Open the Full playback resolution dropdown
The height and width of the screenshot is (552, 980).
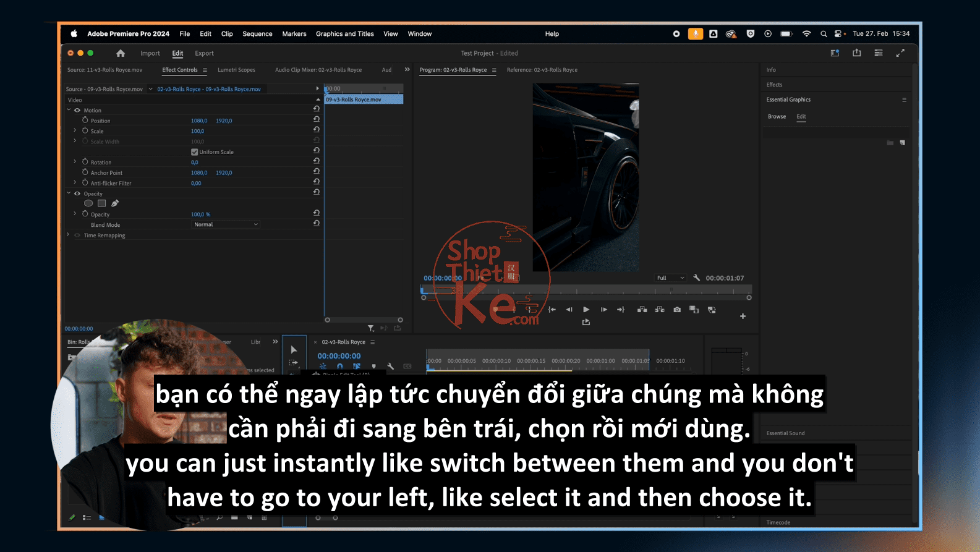point(671,278)
